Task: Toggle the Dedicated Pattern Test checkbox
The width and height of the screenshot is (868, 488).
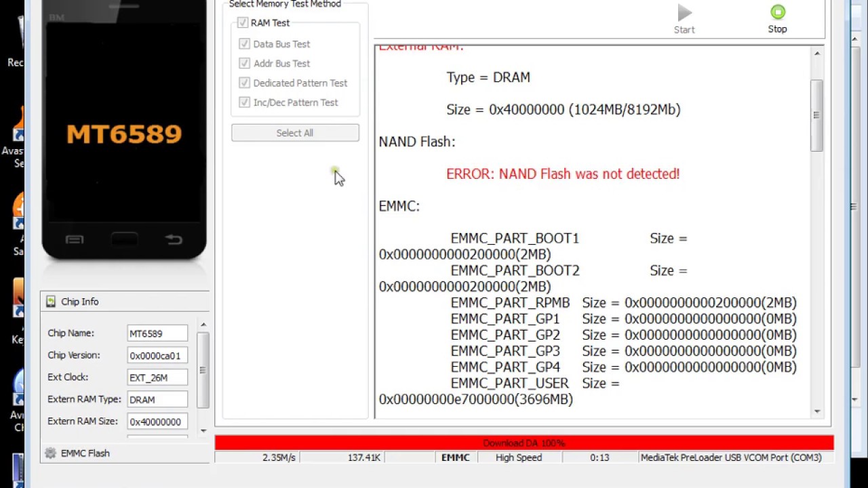Action: [x=245, y=83]
